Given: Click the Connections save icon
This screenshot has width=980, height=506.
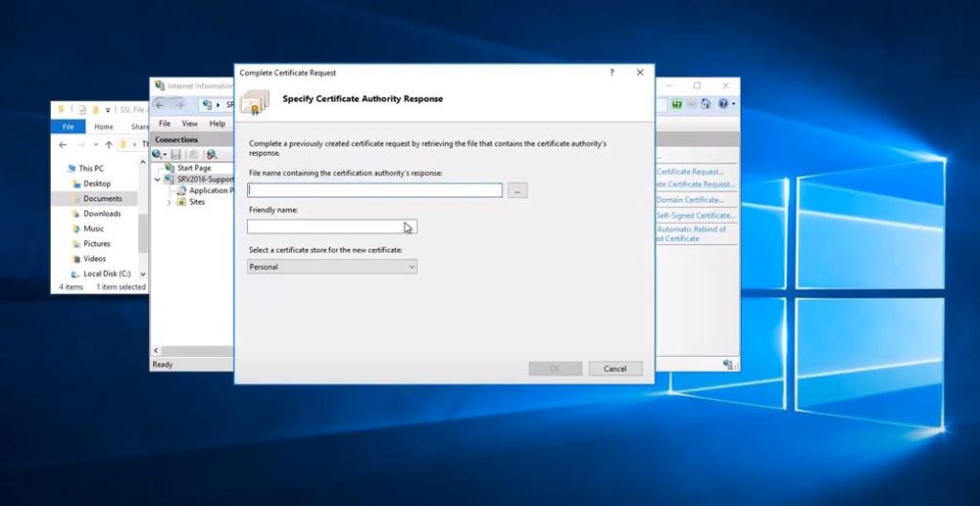Looking at the screenshot, I should coord(176,154).
